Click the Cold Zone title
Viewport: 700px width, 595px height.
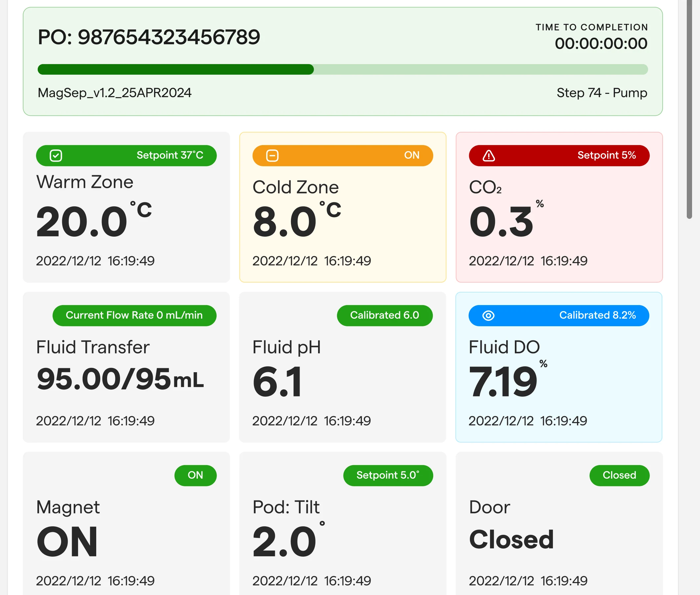pos(296,187)
